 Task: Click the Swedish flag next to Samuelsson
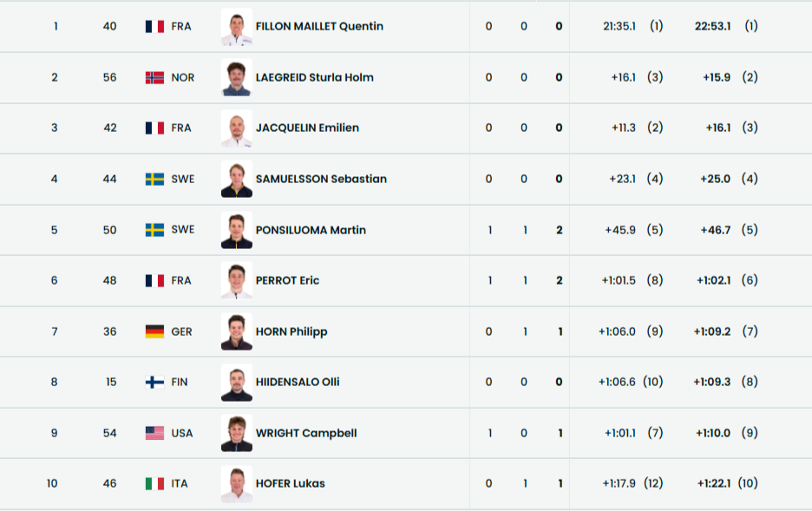click(154, 179)
